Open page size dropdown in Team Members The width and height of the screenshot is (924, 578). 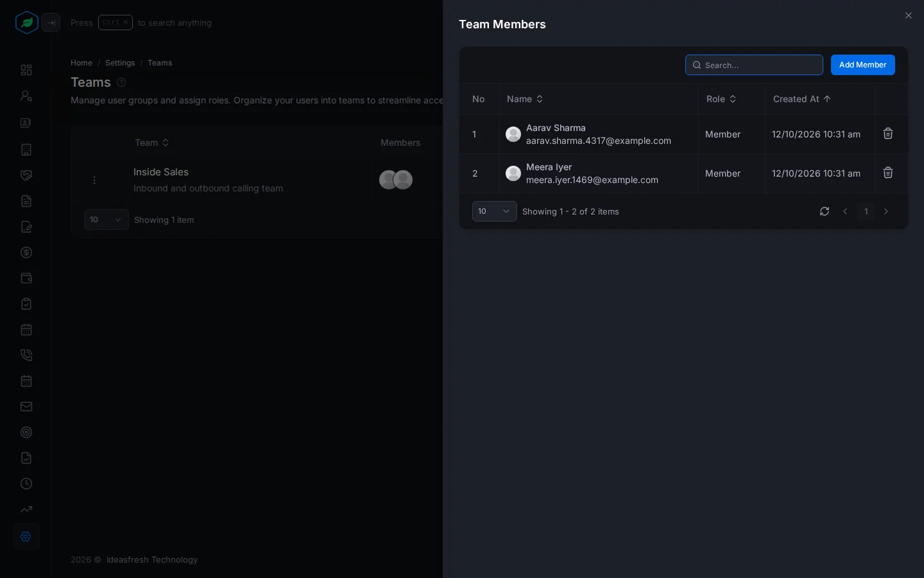tap(494, 211)
